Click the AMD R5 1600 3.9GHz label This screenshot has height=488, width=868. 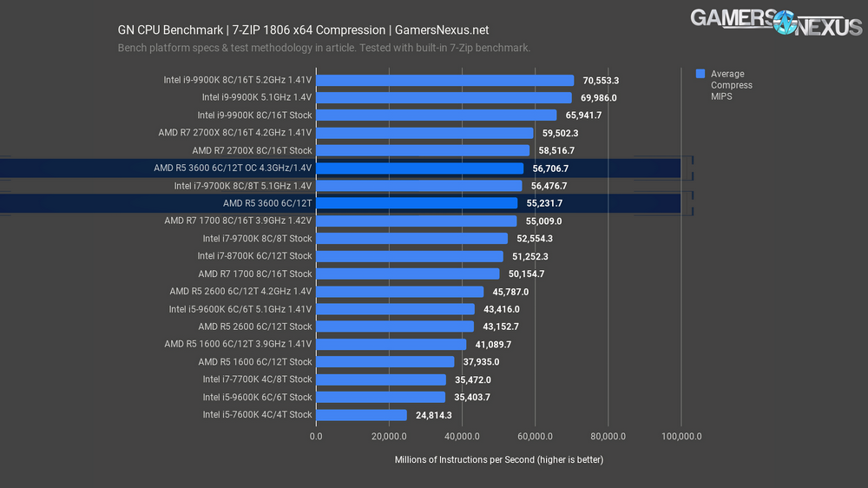coord(238,344)
